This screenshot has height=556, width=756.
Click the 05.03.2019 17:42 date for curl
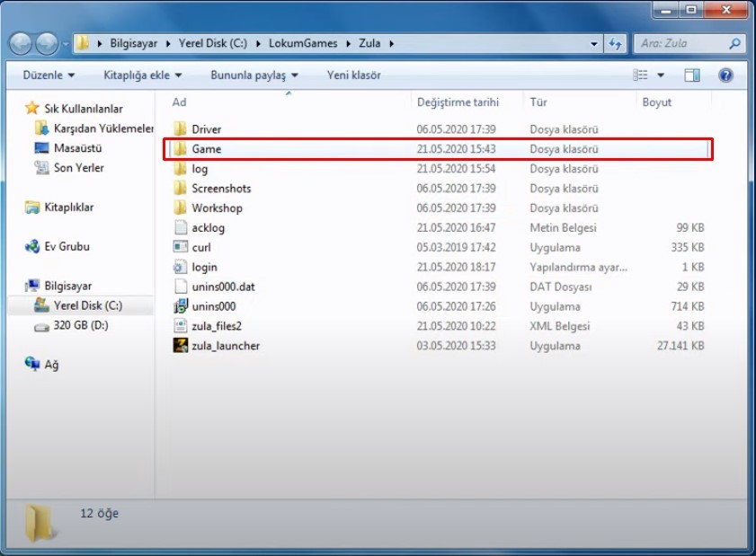[456, 247]
